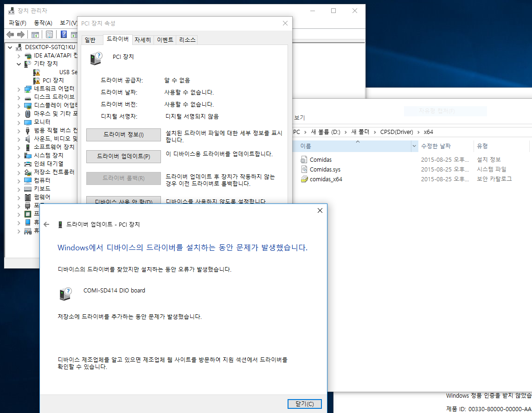This screenshot has width=532, height=413.
Task: Sort files by 유형 column header
Action: pyautogui.click(x=501, y=146)
